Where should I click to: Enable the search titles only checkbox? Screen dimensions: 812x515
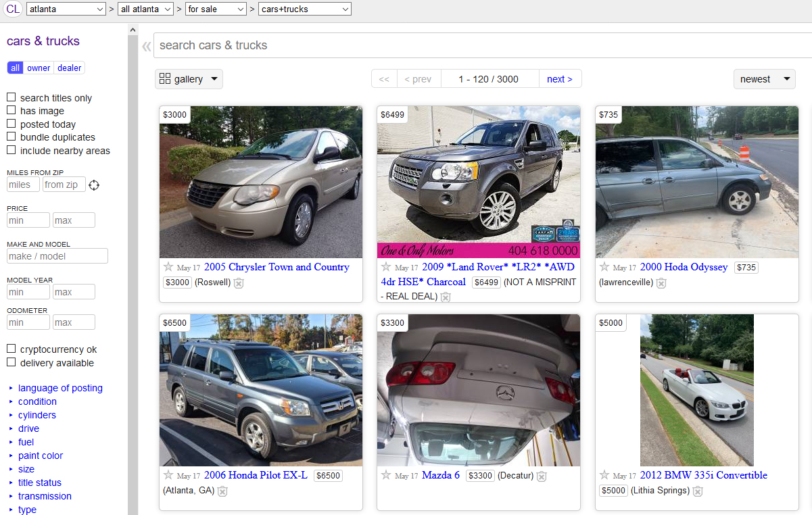[11, 97]
